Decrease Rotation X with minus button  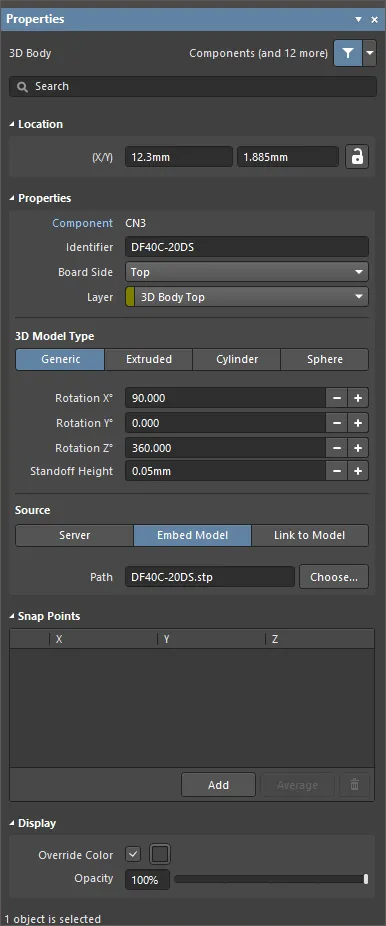click(x=336, y=398)
